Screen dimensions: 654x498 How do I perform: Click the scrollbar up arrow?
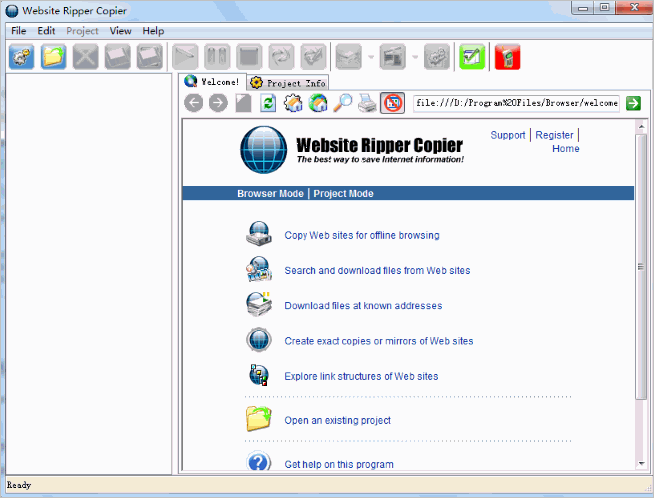coord(641,126)
